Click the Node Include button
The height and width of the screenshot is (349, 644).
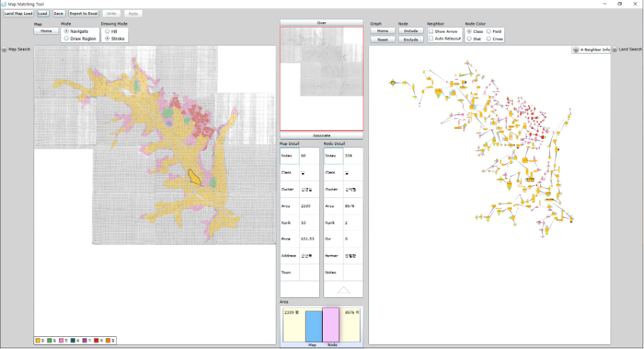(411, 31)
